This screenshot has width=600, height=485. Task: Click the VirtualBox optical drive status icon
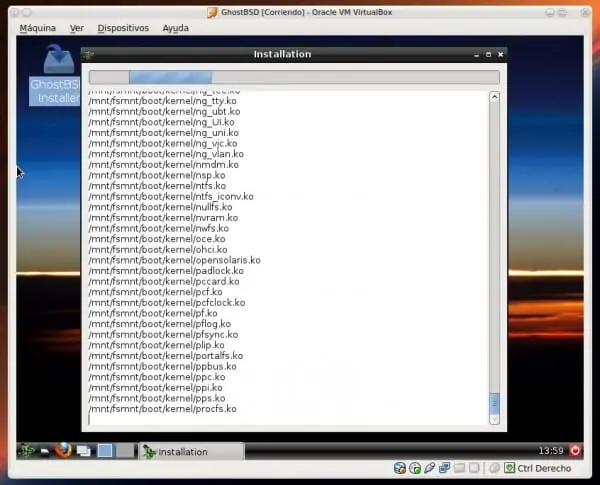pos(415,468)
